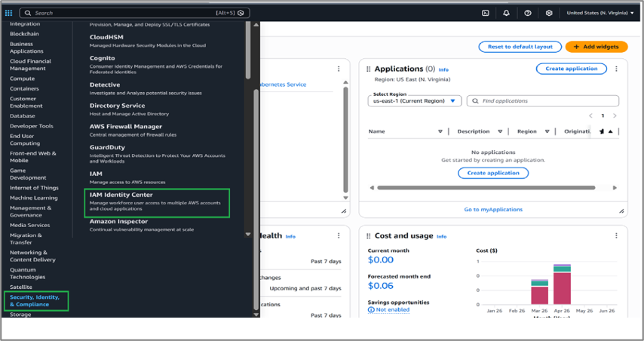This screenshot has height=341, width=644.
Task: Click the Mar 26 cost bar
Action: [539, 292]
